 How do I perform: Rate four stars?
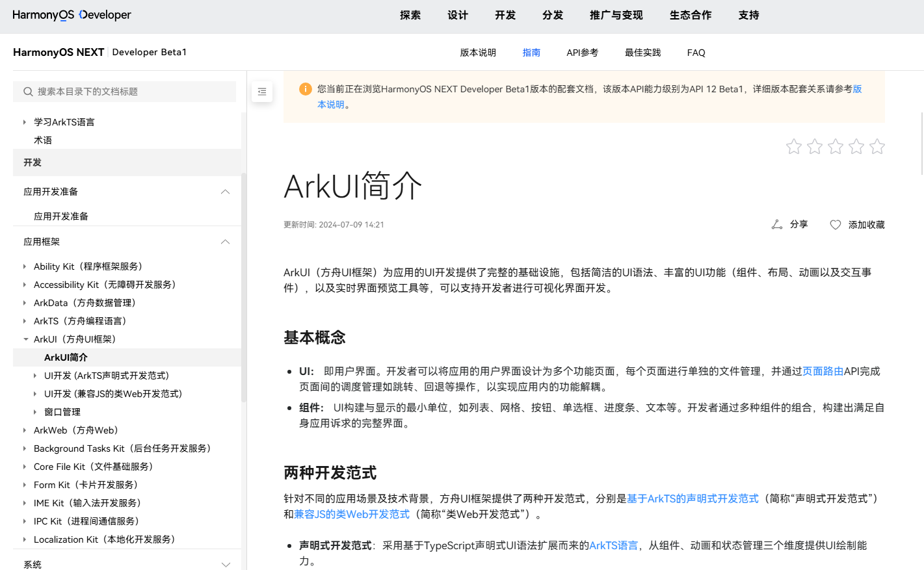tap(856, 146)
